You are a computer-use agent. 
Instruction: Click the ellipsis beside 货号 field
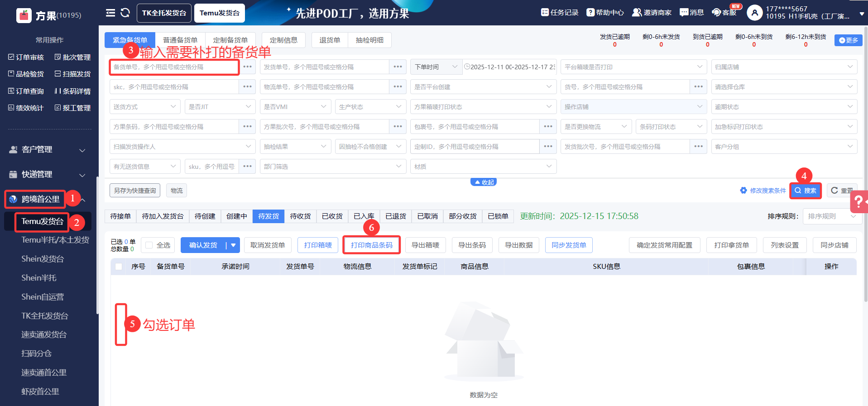[x=699, y=87]
